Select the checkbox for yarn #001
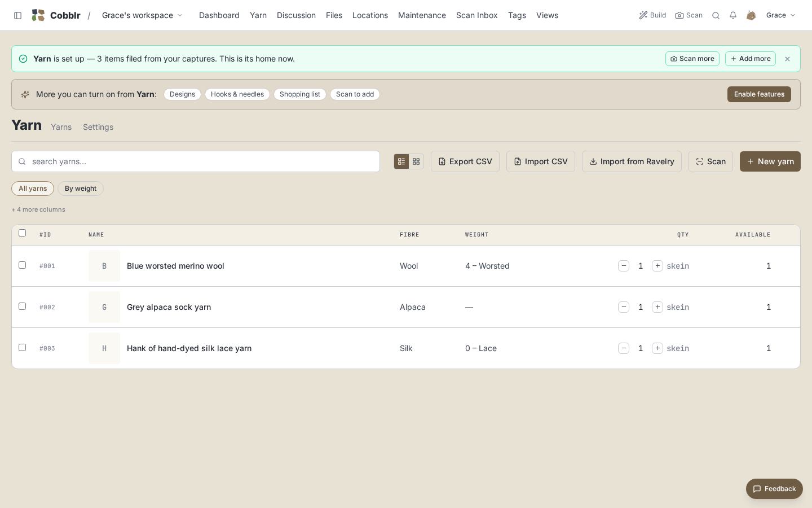 (x=23, y=265)
